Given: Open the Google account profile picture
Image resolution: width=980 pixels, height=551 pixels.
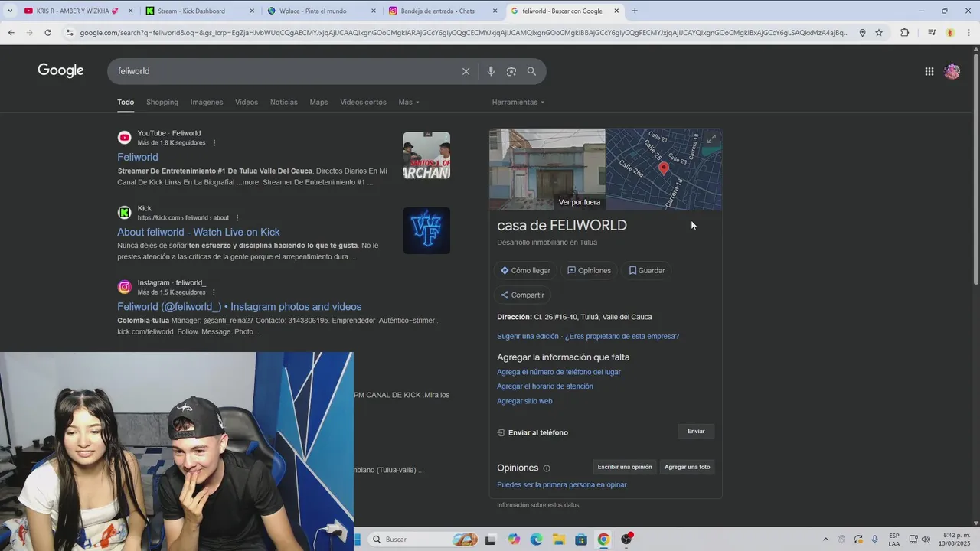Looking at the screenshot, I should click(952, 71).
